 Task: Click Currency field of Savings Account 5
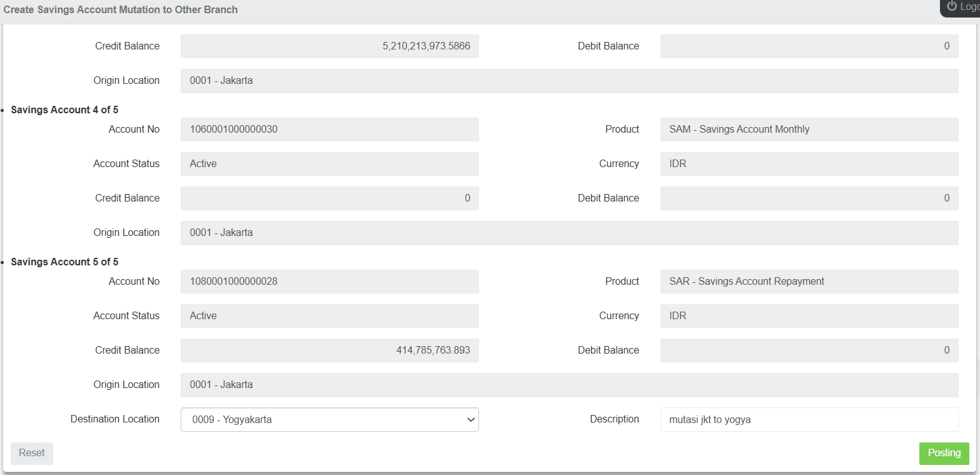coord(809,316)
